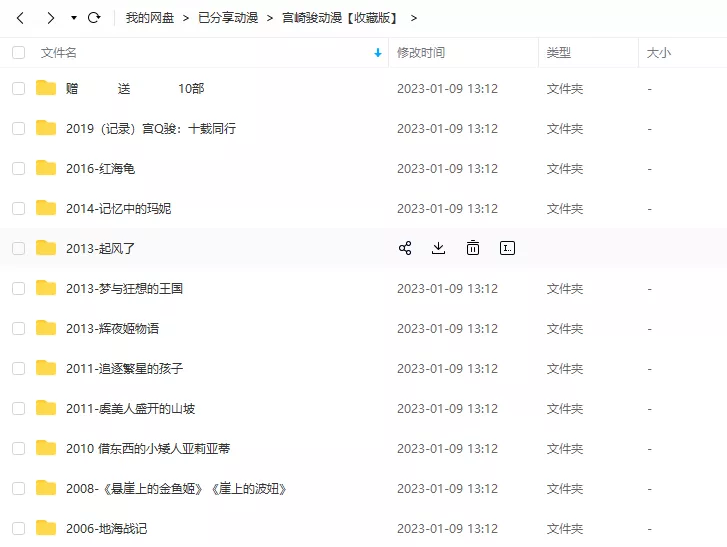727x547 pixels.
Task: Refresh the file list
Action: click(x=94, y=18)
